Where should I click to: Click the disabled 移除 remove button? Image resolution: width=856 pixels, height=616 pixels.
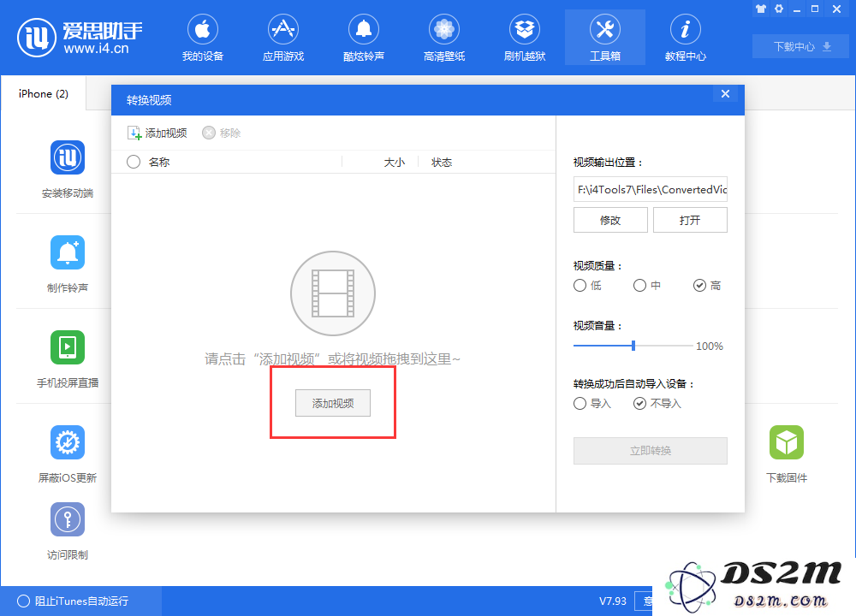[221, 133]
